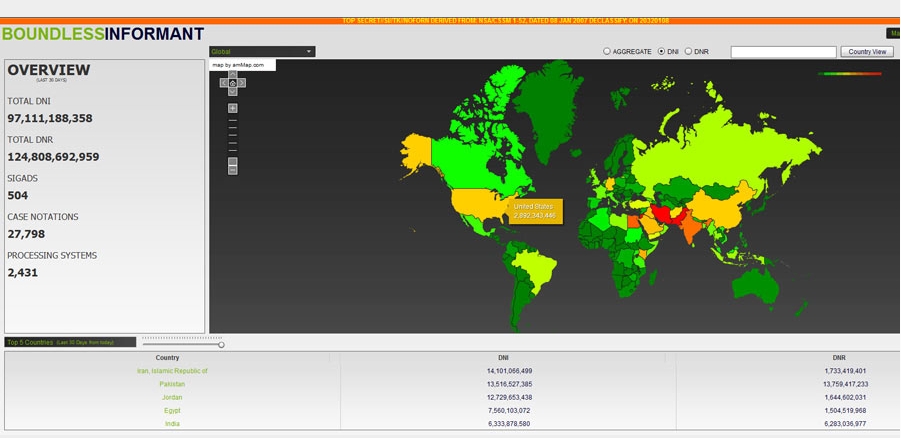Viewport: 901px width, 438px height.
Task: Zoom in on map with plus button
Action: click(x=233, y=108)
